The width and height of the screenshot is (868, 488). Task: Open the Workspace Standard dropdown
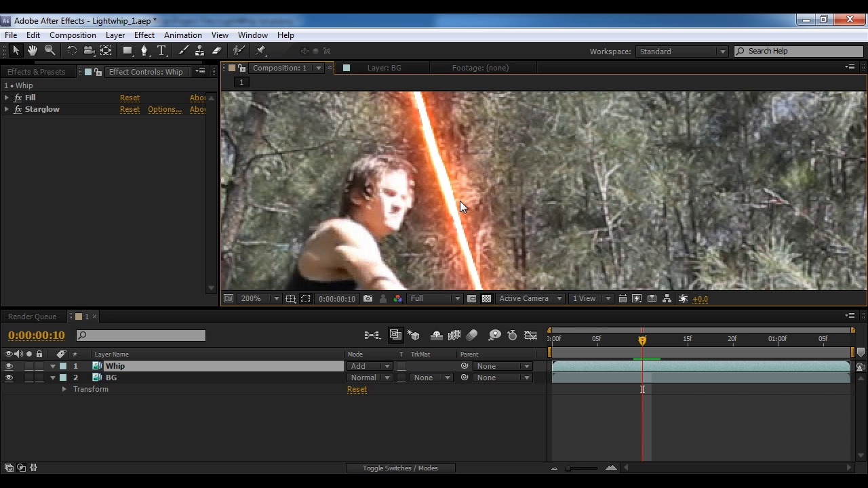tap(682, 52)
